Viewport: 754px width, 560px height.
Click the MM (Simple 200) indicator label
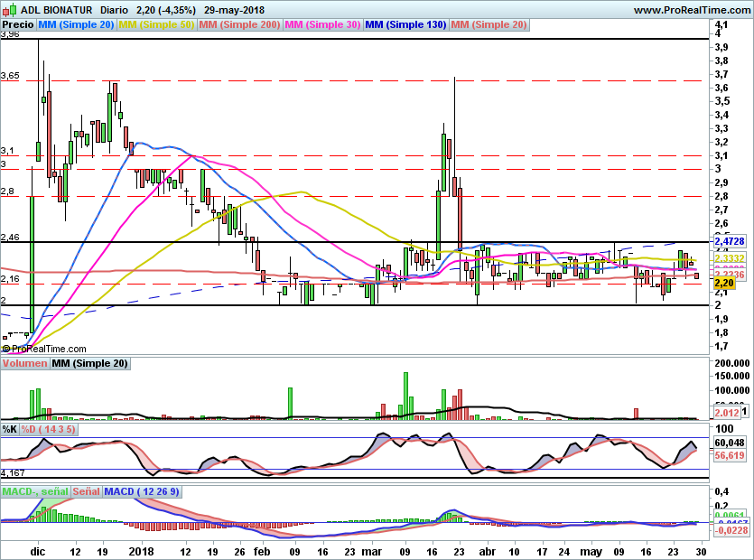coord(239,24)
